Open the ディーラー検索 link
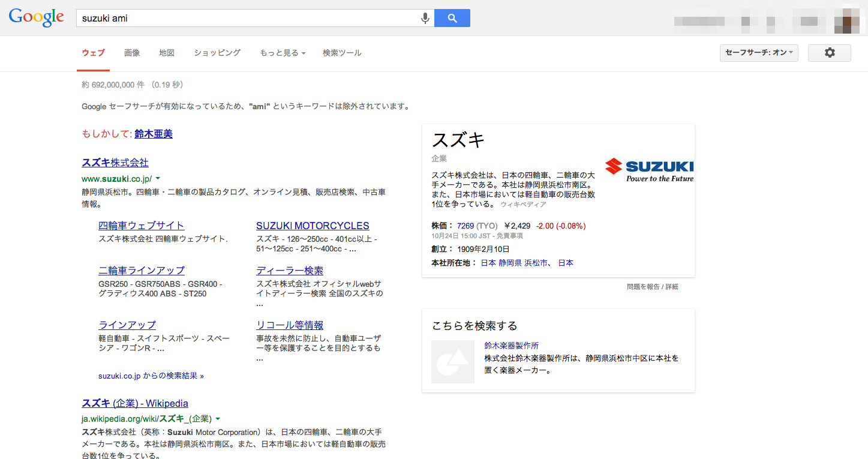The image size is (868, 459). (290, 271)
